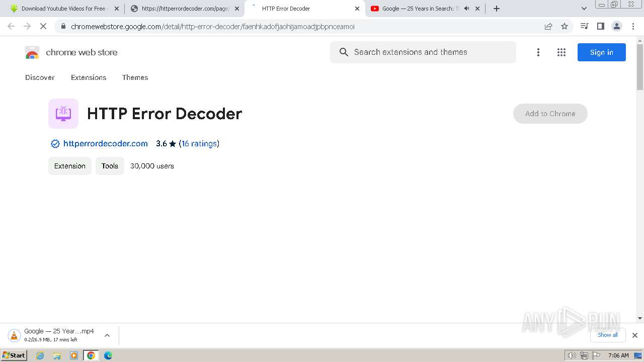The height and width of the screenshot is (362, 644).
Task: Click the 30,000 users text
Action: tap(152, 166)
